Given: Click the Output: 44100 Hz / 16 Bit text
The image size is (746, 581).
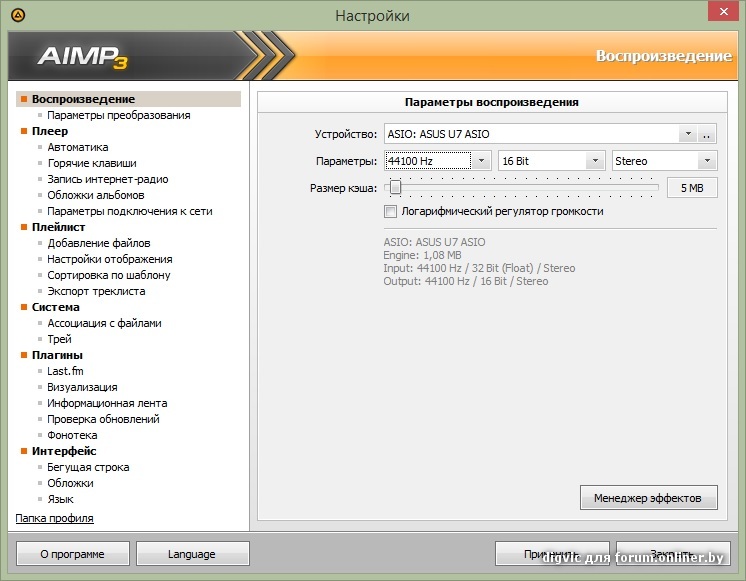Looking at the screenshot, I should [465, 281].
